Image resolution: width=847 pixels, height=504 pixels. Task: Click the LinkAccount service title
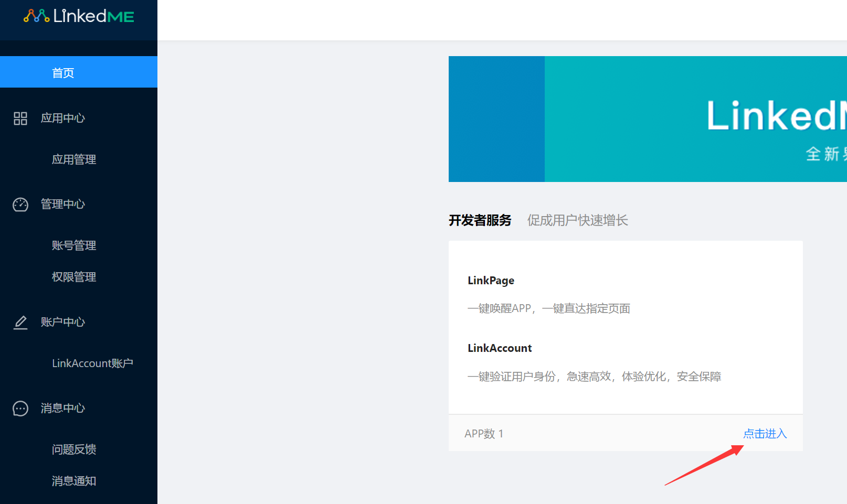500,348
